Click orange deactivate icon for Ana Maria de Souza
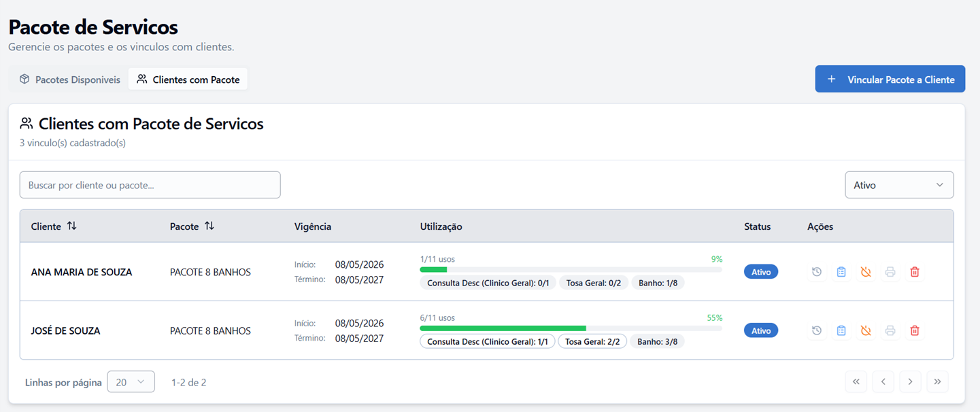 866,272
